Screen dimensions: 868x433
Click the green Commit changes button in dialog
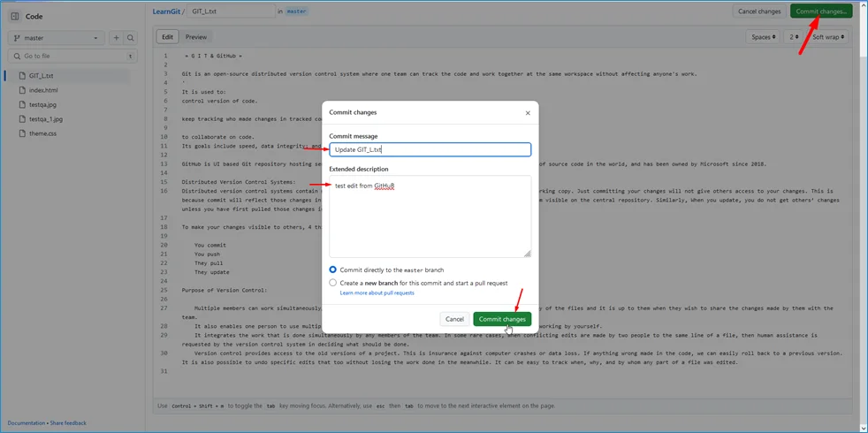coord(502,319)
